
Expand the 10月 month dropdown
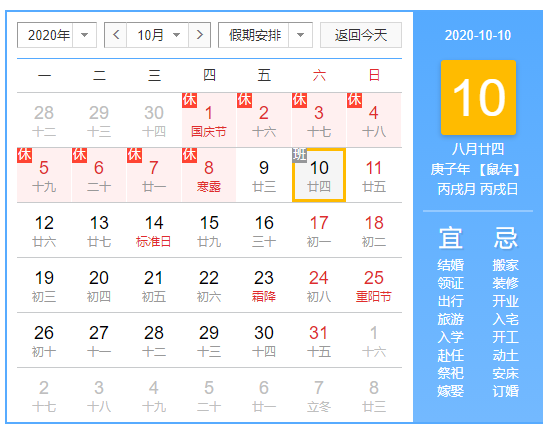[158, 35]
